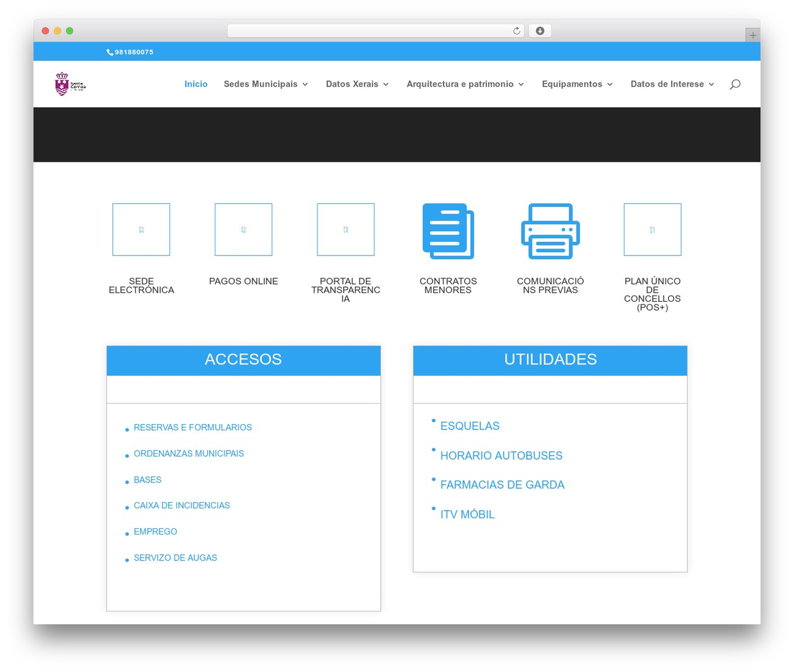Screen dimensions: 794x672
Task: Open the Emprego link
Action: 156,532
